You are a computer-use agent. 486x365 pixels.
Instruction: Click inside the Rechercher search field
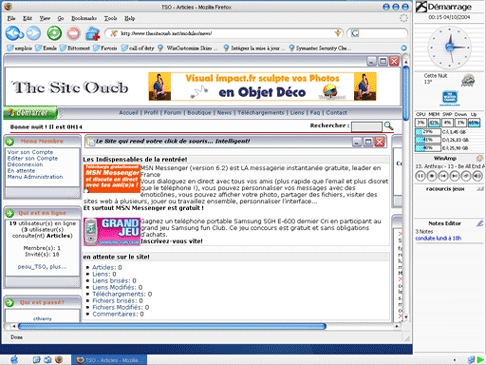coord(366,127)
